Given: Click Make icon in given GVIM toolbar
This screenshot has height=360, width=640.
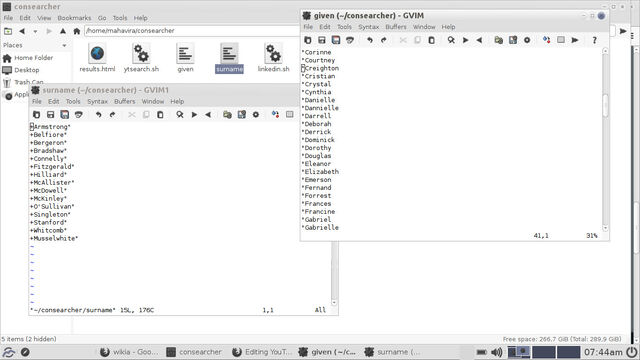Looking at the screenshot, I should [547, 40].
